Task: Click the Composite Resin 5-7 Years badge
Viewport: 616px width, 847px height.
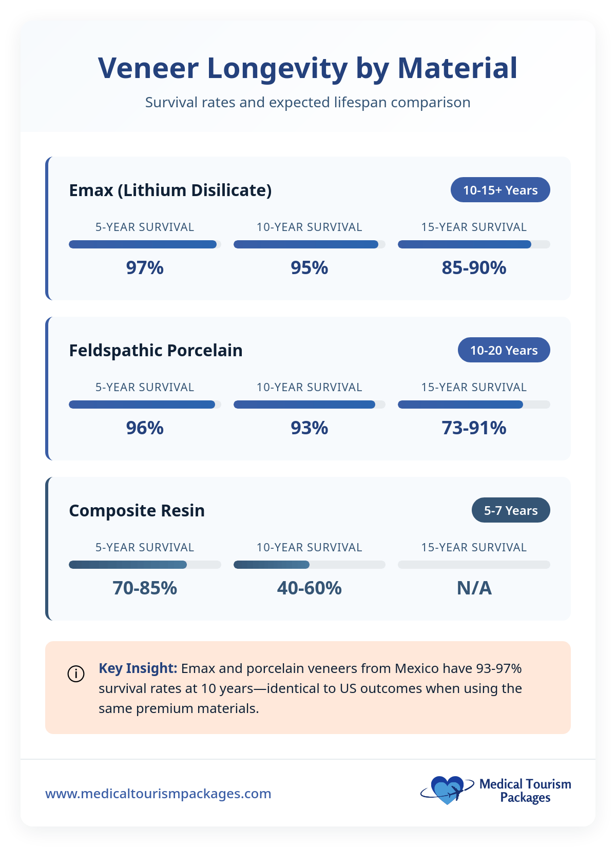Action: pyautogui.click(x=511, y=510)
